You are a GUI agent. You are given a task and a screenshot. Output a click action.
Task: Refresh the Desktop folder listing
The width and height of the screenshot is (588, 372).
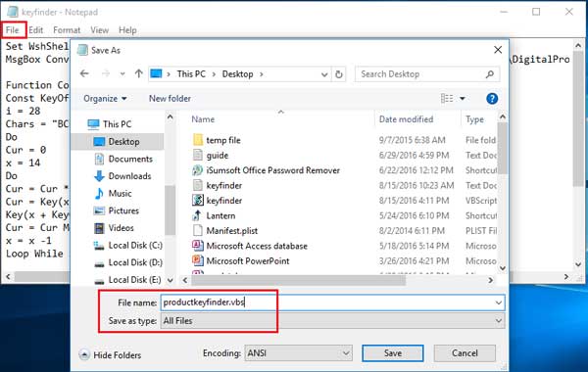(339, 74)
